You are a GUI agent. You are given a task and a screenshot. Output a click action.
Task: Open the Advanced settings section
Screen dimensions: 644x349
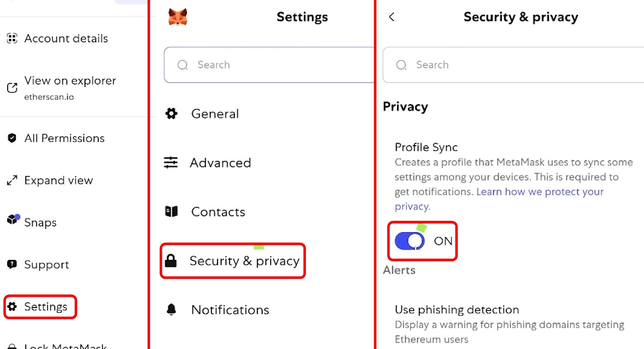[220, 163]
